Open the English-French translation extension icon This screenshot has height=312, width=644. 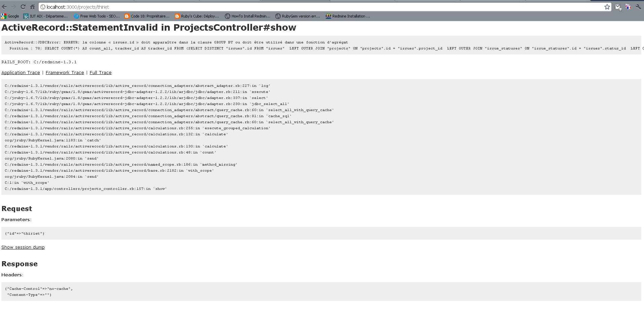(628, 7)
